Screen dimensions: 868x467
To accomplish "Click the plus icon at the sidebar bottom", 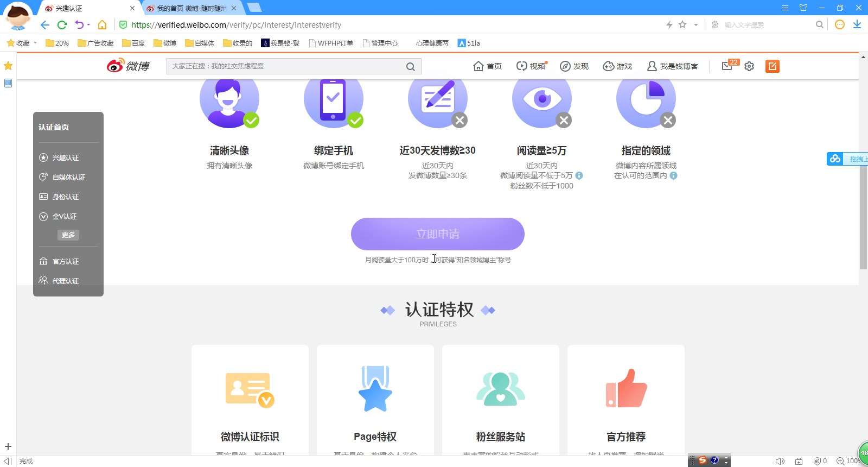I will pyautogui.click(x=8, y=446).
